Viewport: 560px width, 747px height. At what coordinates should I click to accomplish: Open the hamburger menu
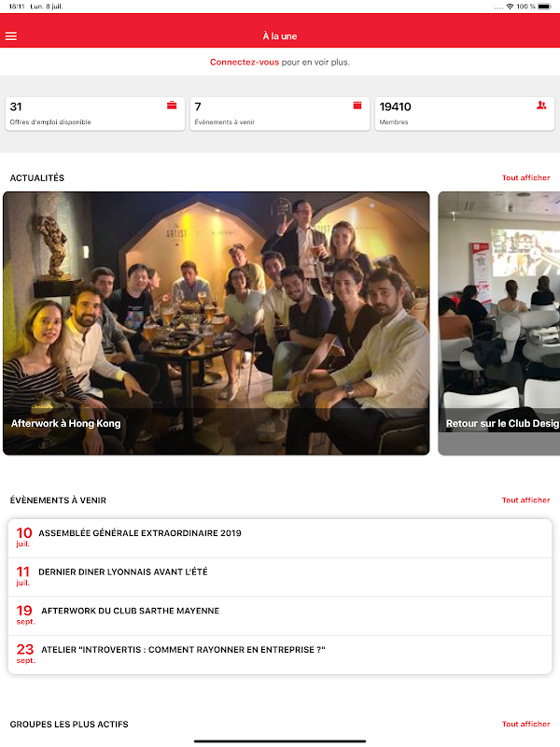coord(11,36)
